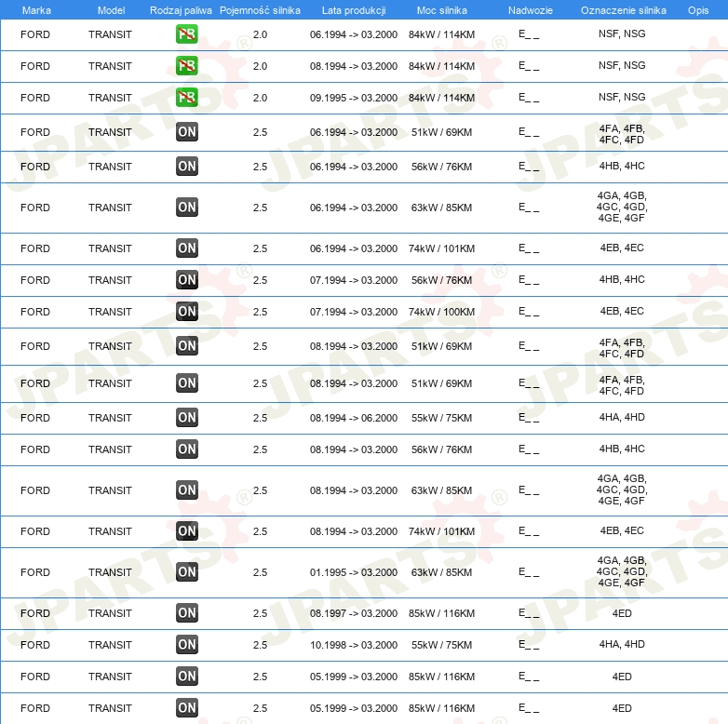Click the E_ _ body cell in the 10.1998 row
The width and height of the screenshot is (728, 724).
(529, 644)
